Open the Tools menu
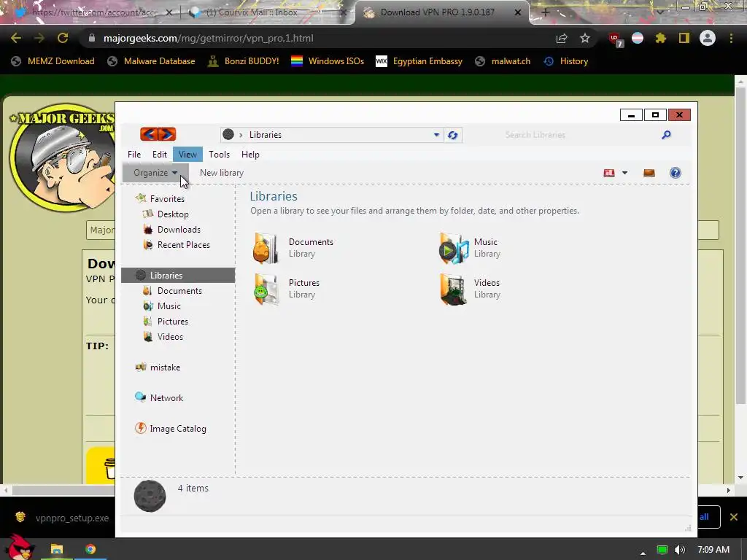 click(x=219, y=155)
